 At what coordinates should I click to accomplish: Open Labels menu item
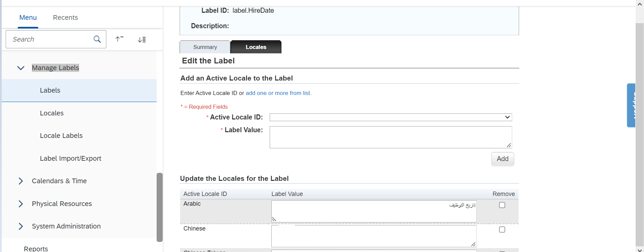click(x=79, y=90)
